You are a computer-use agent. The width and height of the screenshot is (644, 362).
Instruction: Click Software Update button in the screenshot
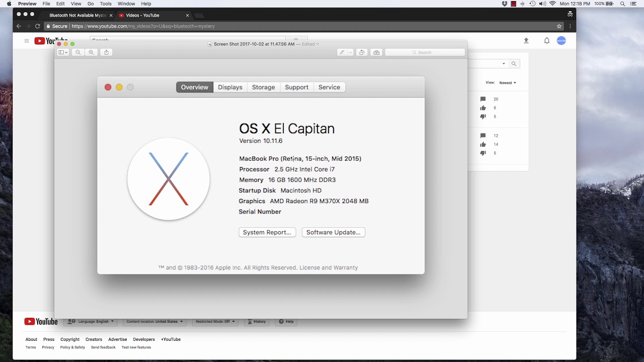tap(333, 232)
